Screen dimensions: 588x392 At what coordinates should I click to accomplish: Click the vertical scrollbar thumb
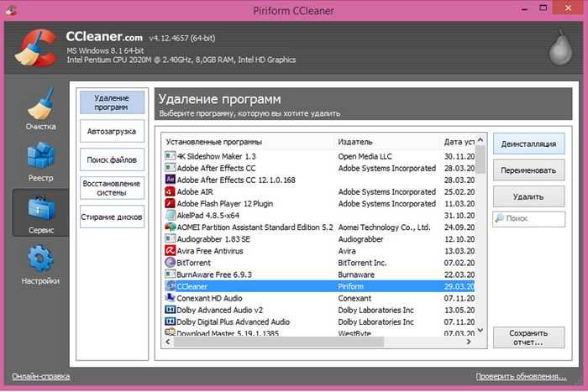coord(480,159)
